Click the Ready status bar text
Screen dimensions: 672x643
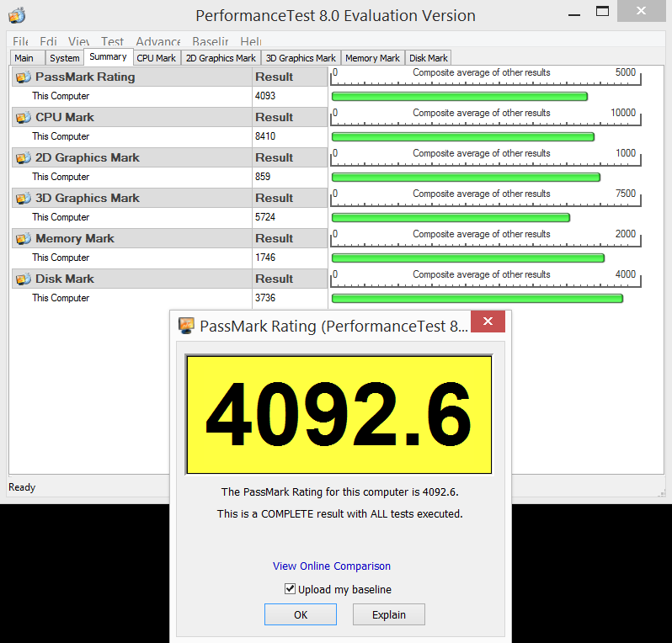click(22, 487)
